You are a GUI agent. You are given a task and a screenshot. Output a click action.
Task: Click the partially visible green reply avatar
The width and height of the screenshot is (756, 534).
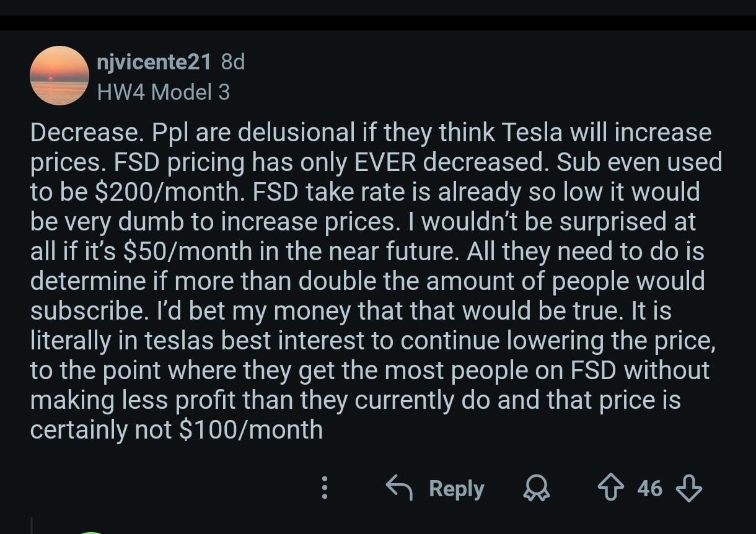click(x=91, y=532)
